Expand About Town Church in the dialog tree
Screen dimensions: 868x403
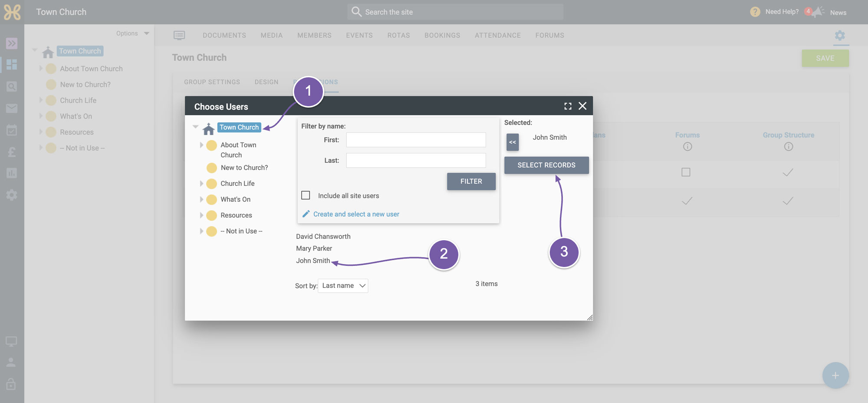[201, 145]
